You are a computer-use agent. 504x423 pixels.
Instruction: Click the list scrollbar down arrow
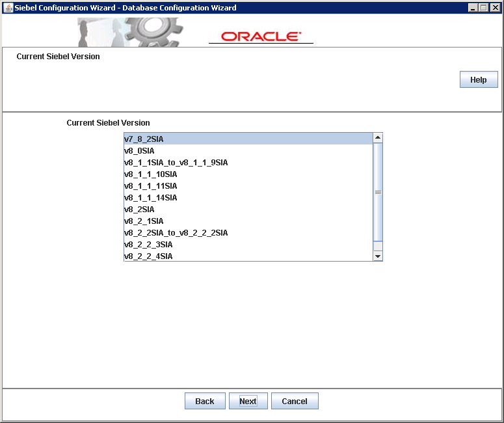coord(378,256)
